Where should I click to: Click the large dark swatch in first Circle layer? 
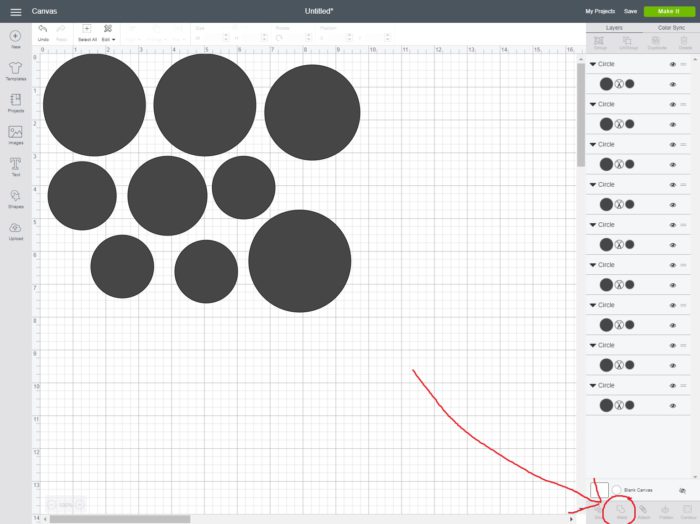[606, 84]
